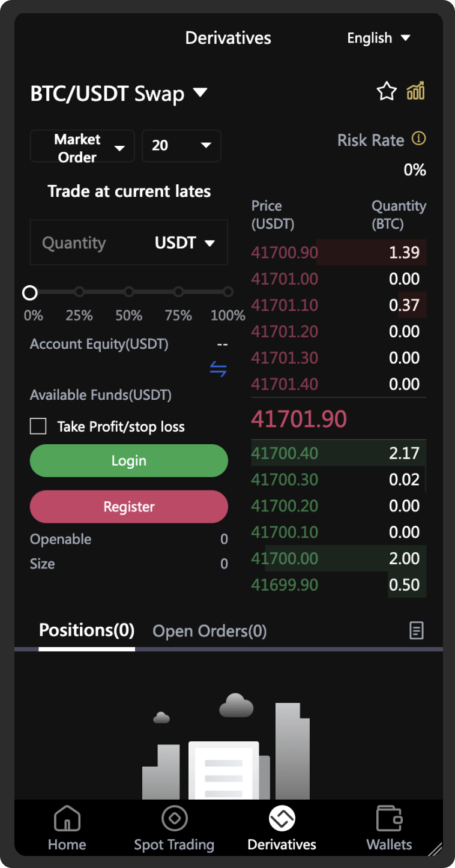Open Wallets from bottom navigation
Viewport: 455px width, 868px height.
tap(389, 828)
